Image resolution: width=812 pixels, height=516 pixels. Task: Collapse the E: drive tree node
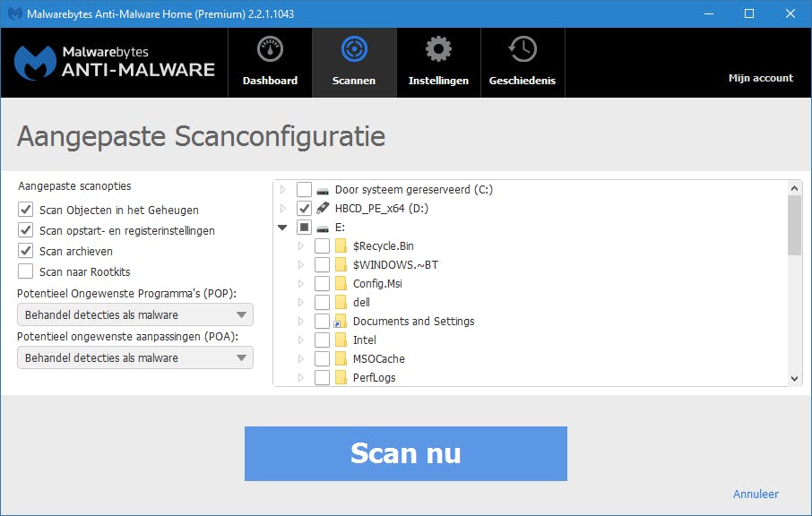[282, 228]
